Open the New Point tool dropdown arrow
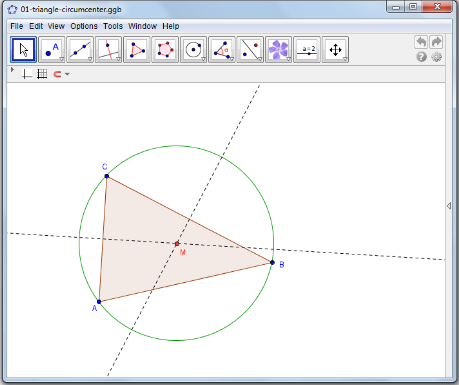This screenshot has height=385, width=459. click(x=62, y=59)
